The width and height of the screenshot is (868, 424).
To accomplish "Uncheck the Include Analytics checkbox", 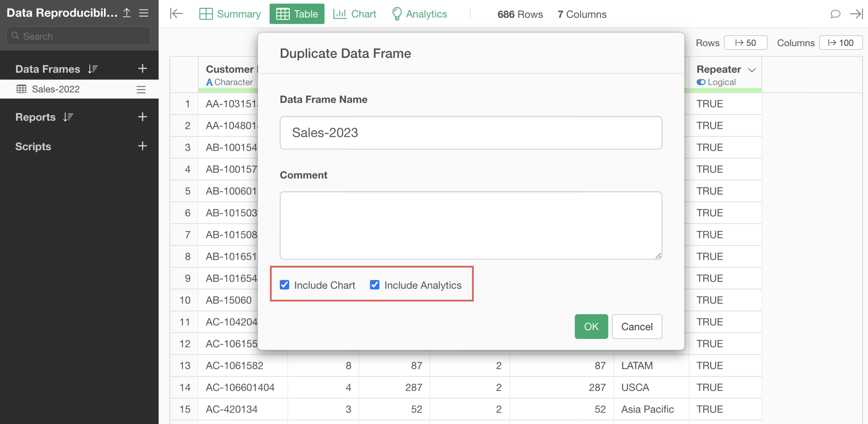I will coord(374,285).
